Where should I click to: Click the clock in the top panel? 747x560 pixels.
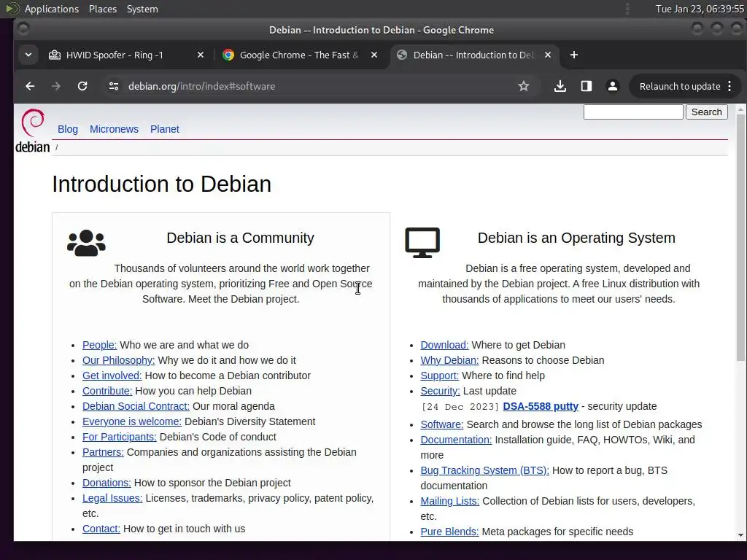pos(700,9)
